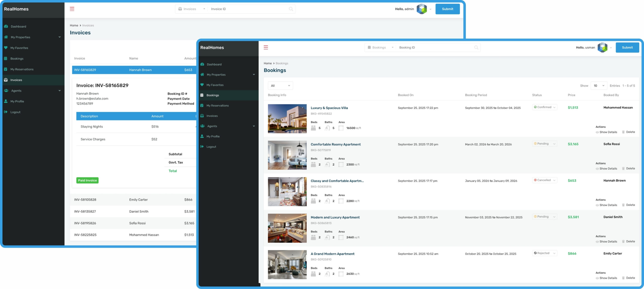Click inside the Booking ID search field
The width and height of the screenshot is (644, 289).
435,47
